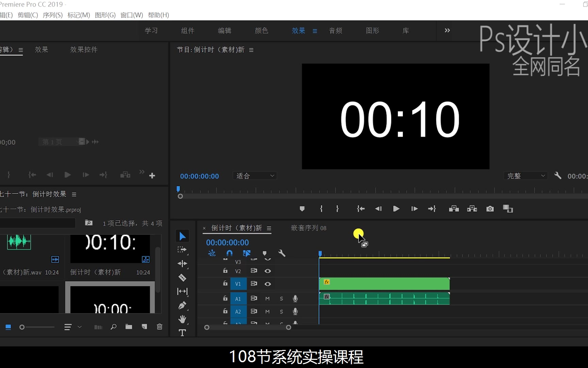Screen dimensions: 588x368
Task: Click the project panel thumbnail zoom slider
Action: pos(22,327)
